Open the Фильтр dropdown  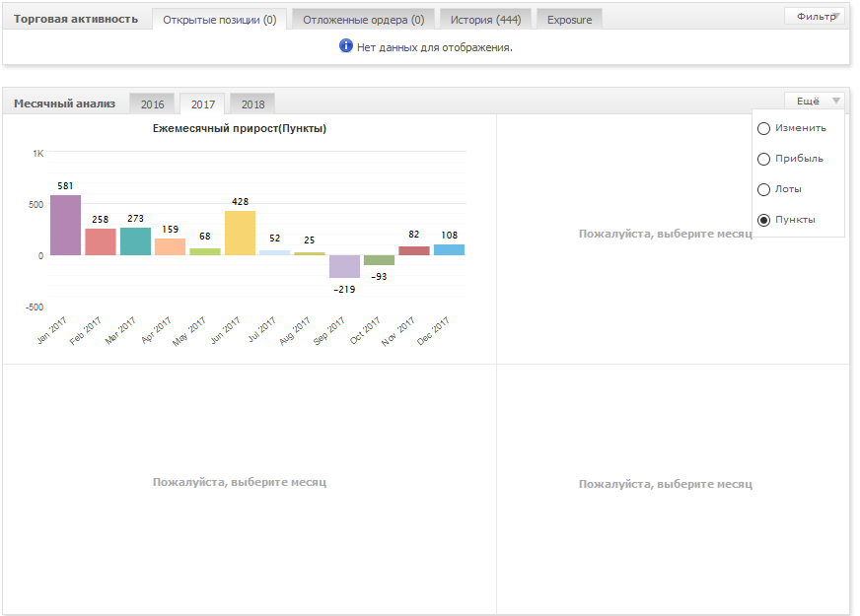point(815,17)
